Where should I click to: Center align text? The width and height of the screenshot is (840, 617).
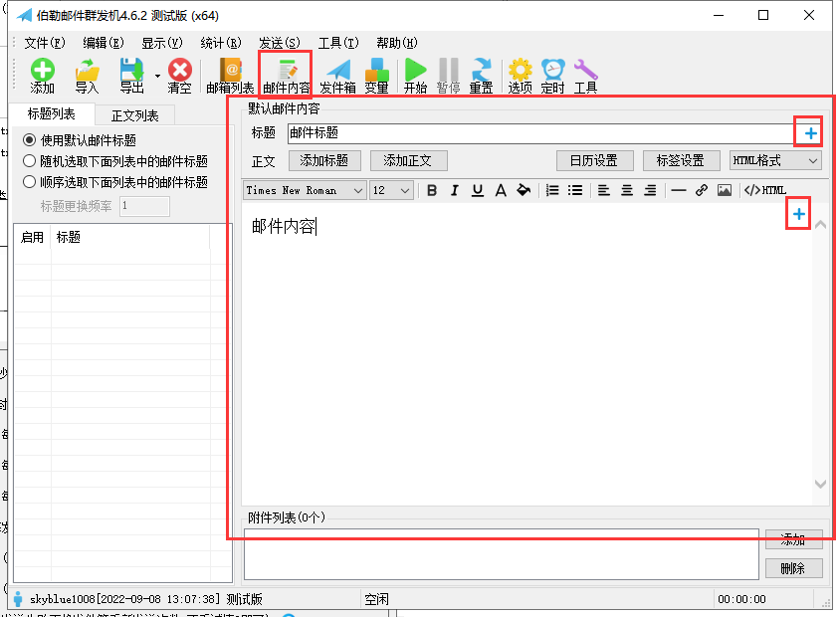tap(627, 191)
